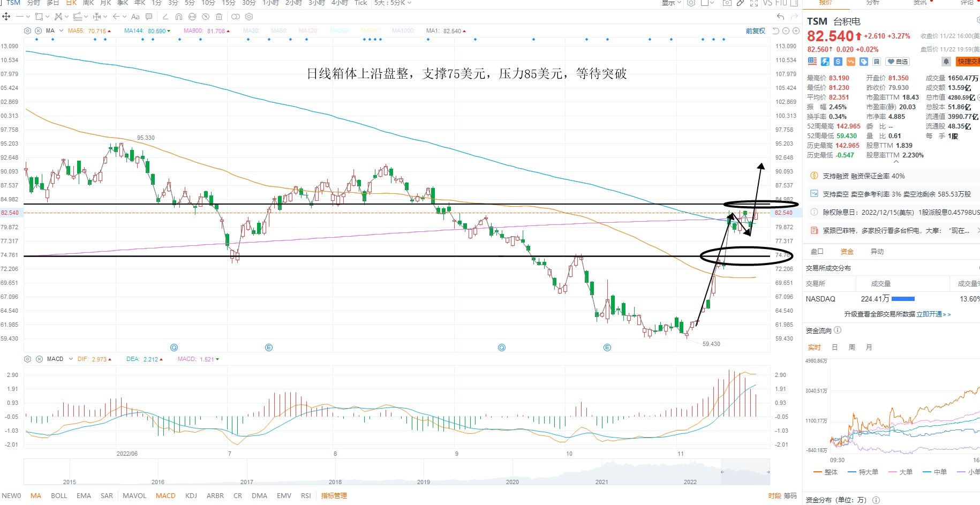Image resolution: width=980 pixels, height=505 pixels.
Task: Open the 显示 display dropdown
Action: click(671, 3)
